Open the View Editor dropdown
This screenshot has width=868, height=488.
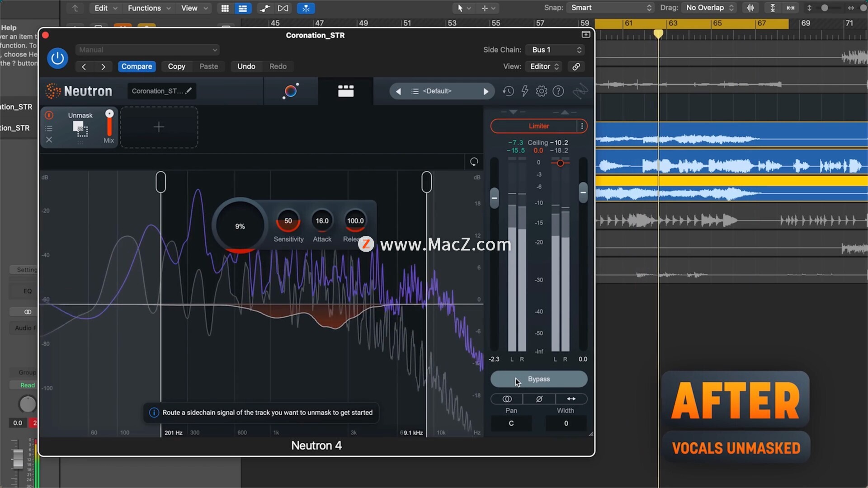tap(544, 66)
